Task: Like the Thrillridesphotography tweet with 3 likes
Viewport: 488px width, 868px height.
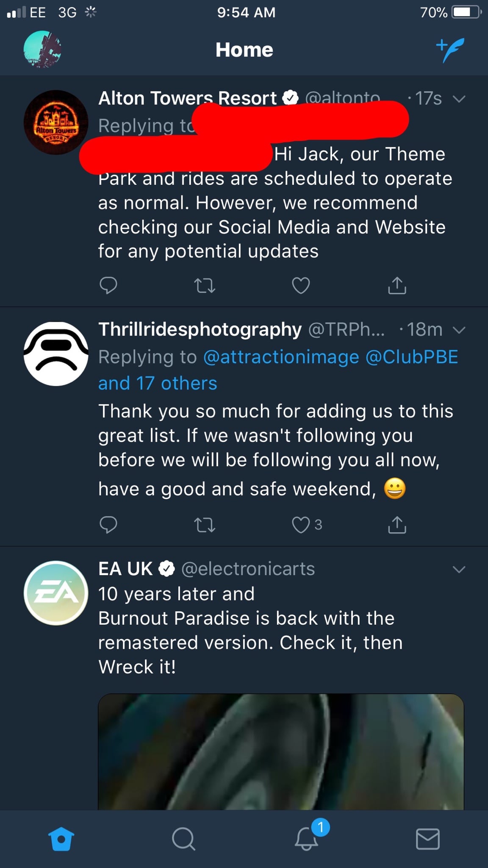Action: coord(301,525)
